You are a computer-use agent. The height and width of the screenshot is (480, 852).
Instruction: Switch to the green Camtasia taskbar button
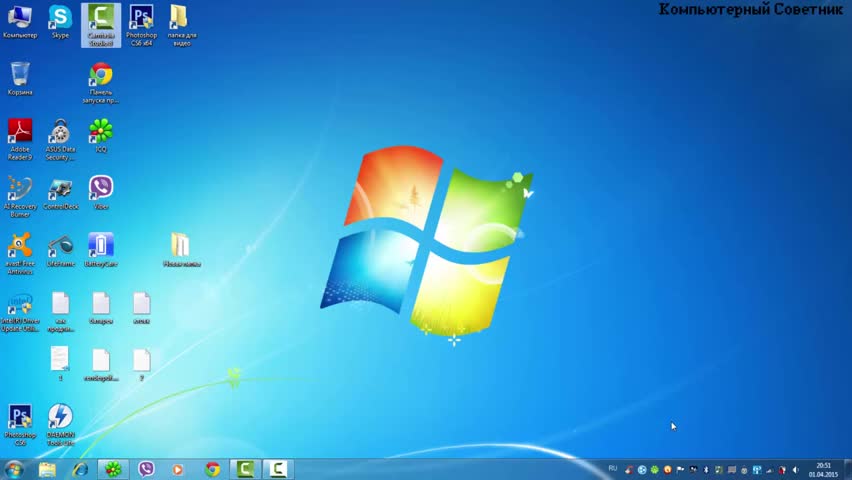tap(245, 469)
